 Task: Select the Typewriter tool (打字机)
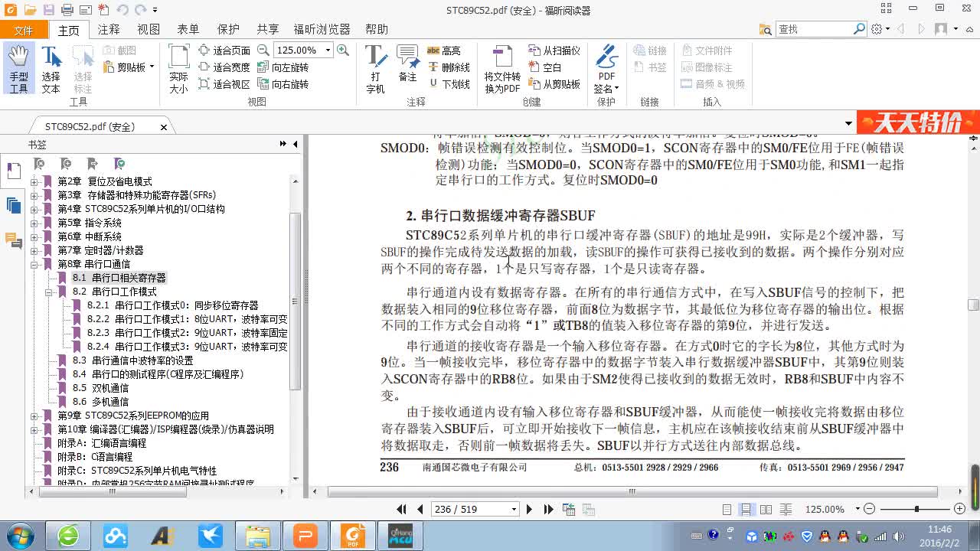coord(375,69)
